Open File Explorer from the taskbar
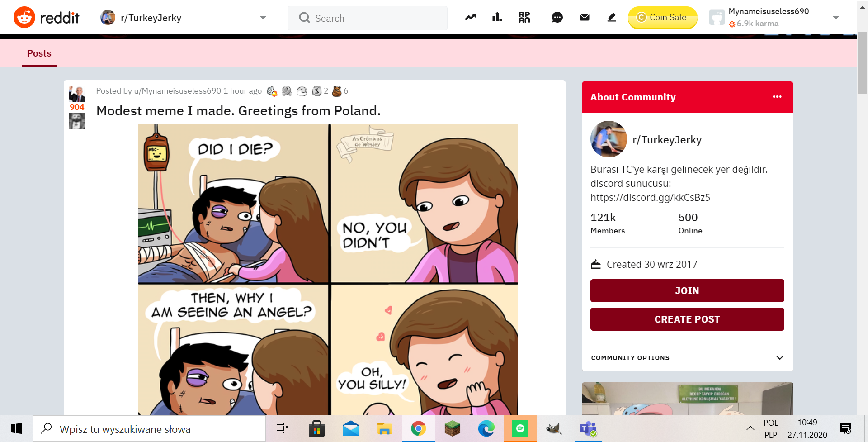 coord(384,428)
